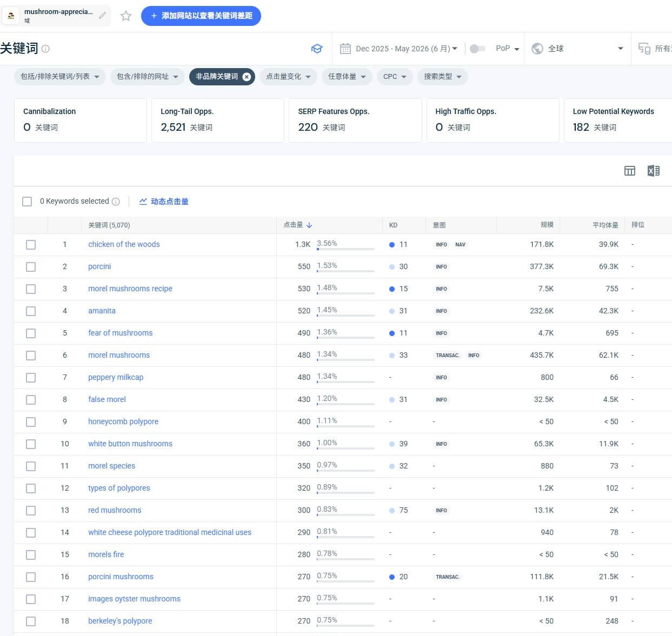
Task: Select checkbox for berkeley's polypore
Action: (x=31, y=621)
